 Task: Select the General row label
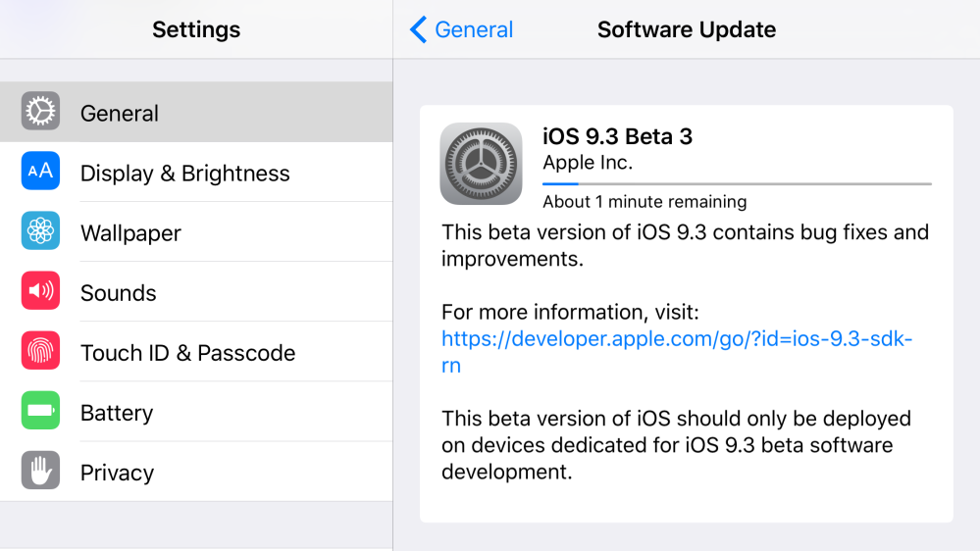[120, 114]
